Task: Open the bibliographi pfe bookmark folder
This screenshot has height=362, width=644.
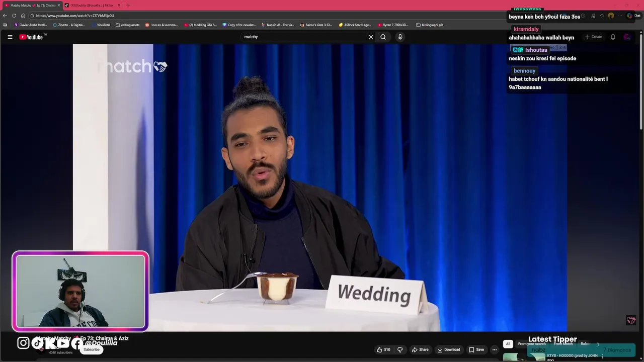Action: pyautogui.click(x=430, y=25)
